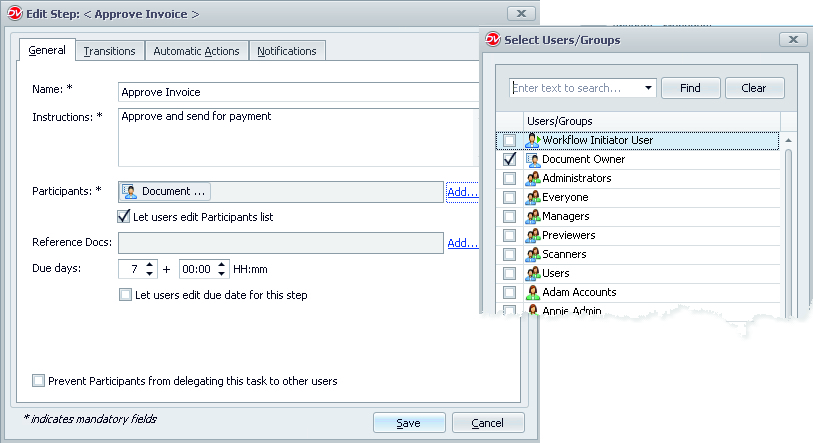Switch to the Transitions tab

click(x=109, y=51)
